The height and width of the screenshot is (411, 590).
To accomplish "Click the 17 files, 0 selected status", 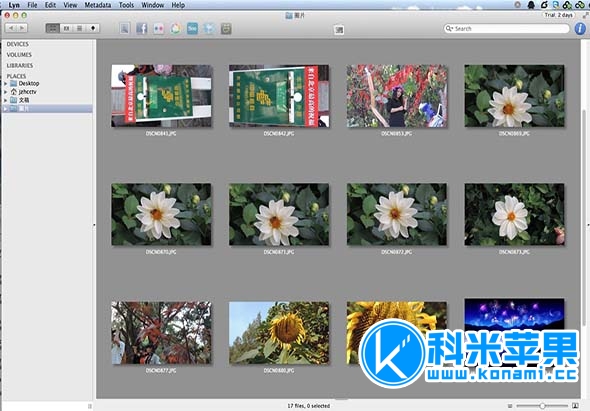I will click(x=309, y=406).
